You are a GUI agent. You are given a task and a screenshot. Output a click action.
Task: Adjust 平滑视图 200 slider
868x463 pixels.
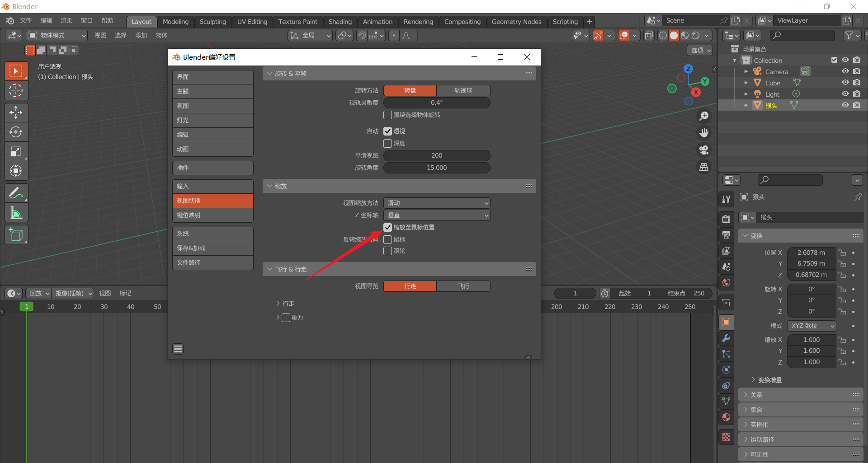[x=437, y=155]
